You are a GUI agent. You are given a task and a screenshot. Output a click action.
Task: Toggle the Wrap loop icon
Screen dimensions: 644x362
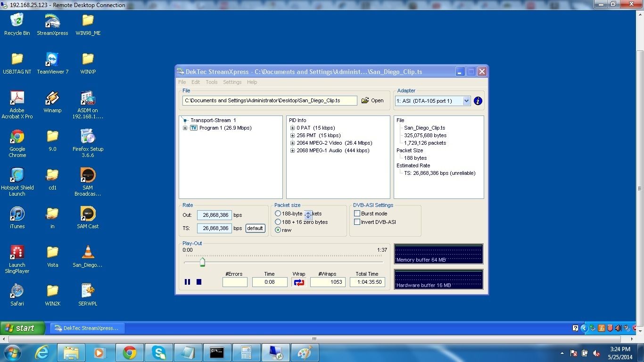coord(299,282)
